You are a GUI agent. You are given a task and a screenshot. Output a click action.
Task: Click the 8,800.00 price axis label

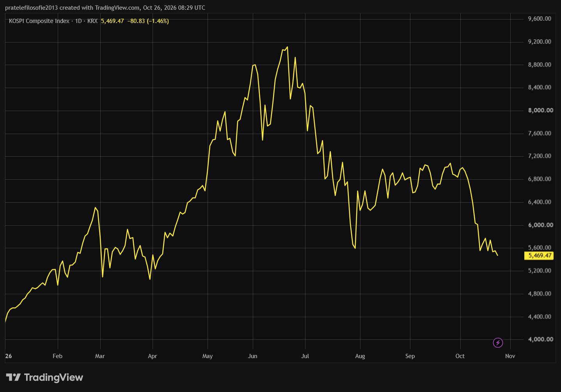[540, 65]
